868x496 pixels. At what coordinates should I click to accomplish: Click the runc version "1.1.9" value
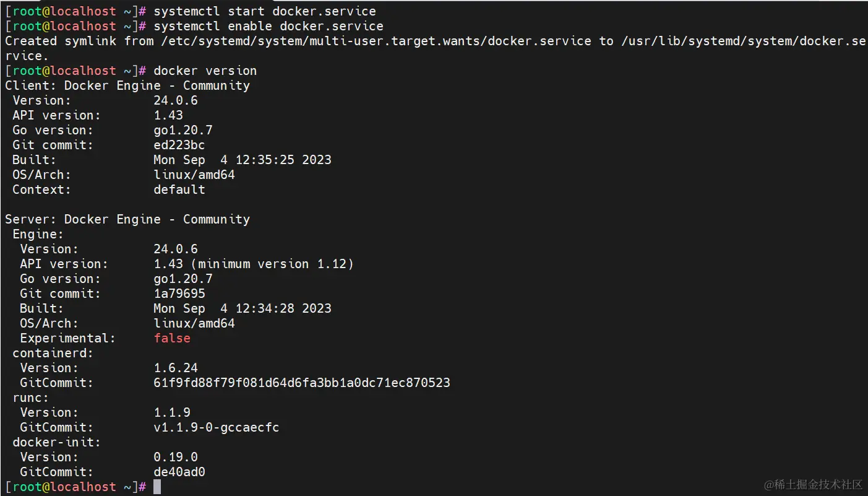(x=171, y=412)
